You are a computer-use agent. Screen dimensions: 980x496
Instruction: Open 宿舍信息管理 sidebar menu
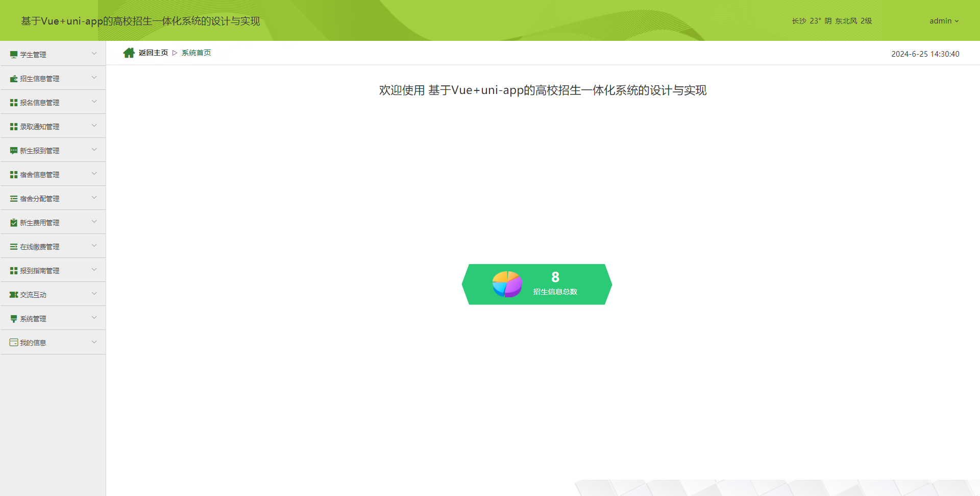[x=53, y=174]
